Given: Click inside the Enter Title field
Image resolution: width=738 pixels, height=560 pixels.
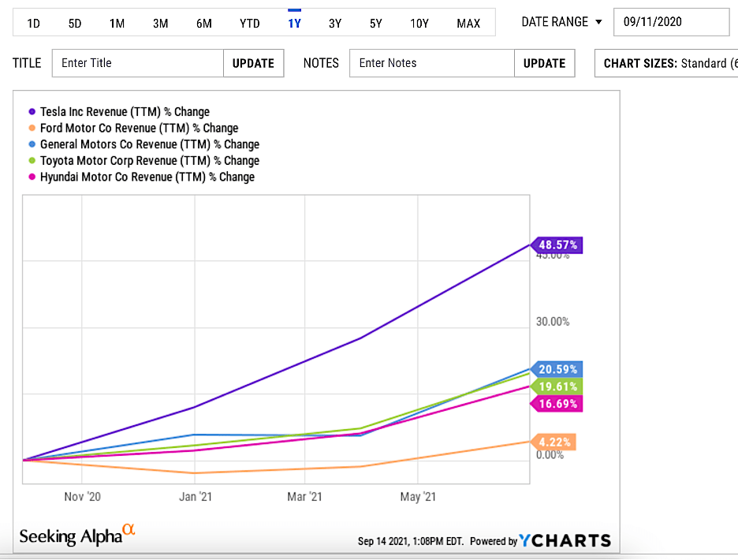Looking at the screenshot, I should point(137,63).
